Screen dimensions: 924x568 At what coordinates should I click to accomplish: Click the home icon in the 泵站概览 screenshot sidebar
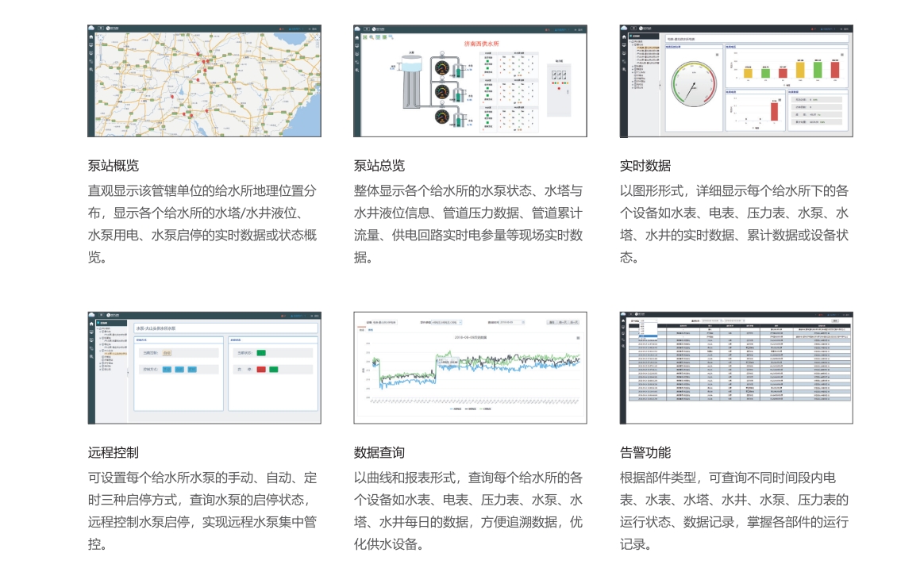[91, 37]
